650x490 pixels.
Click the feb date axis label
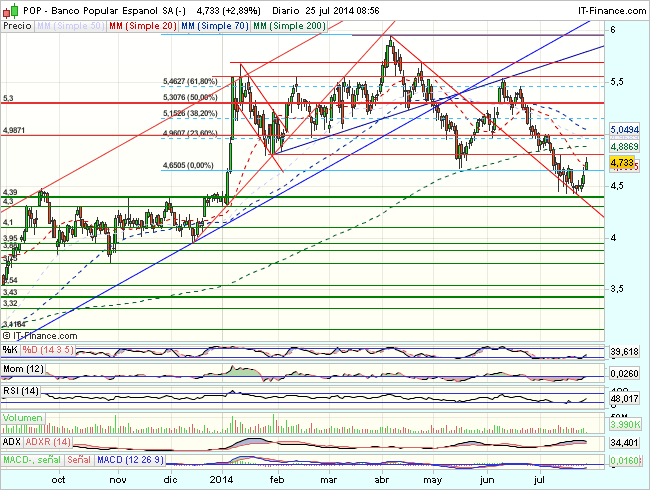click(277, 480)
